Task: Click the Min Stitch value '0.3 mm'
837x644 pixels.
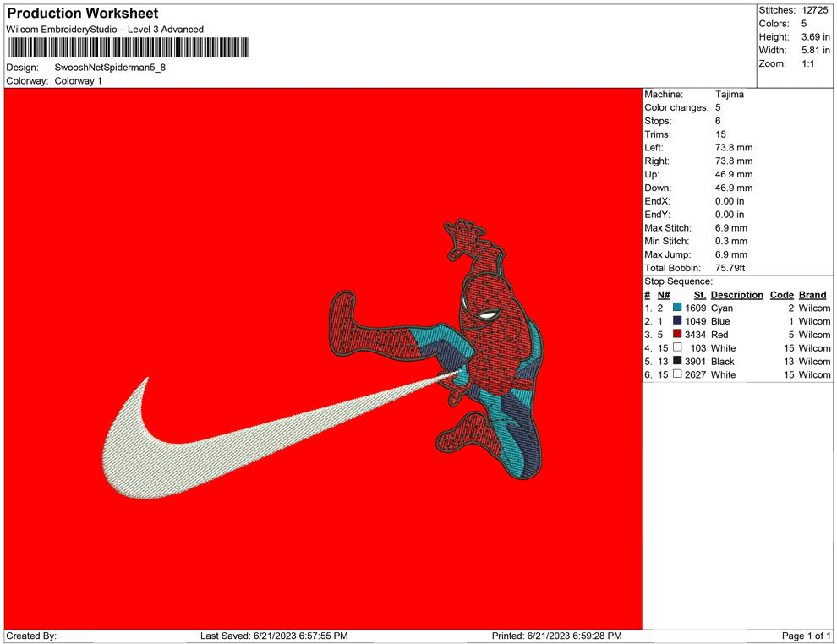Action: [731, 241]
